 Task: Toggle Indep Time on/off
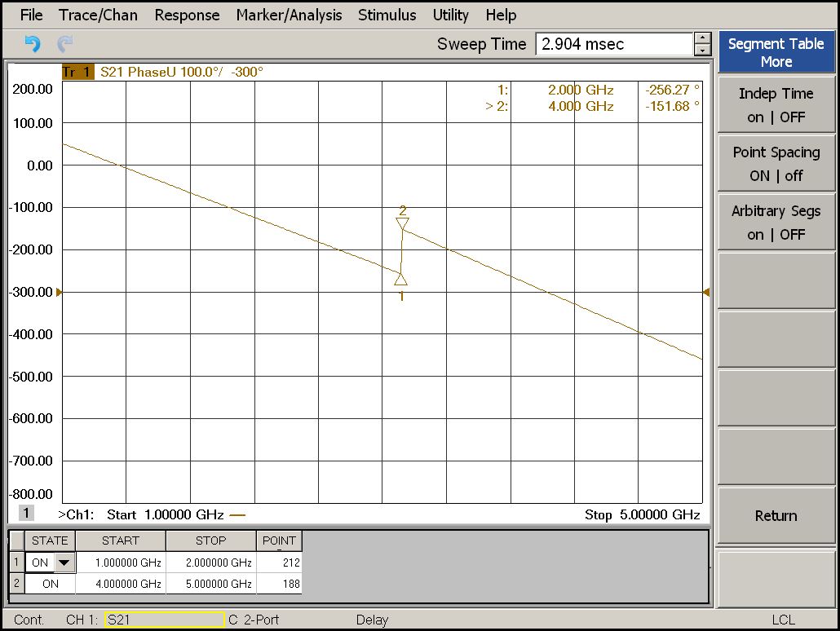point(776,105)
